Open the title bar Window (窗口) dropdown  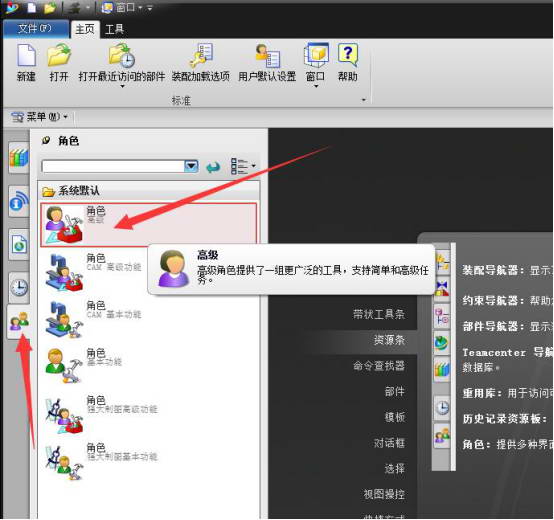point(122,7)
